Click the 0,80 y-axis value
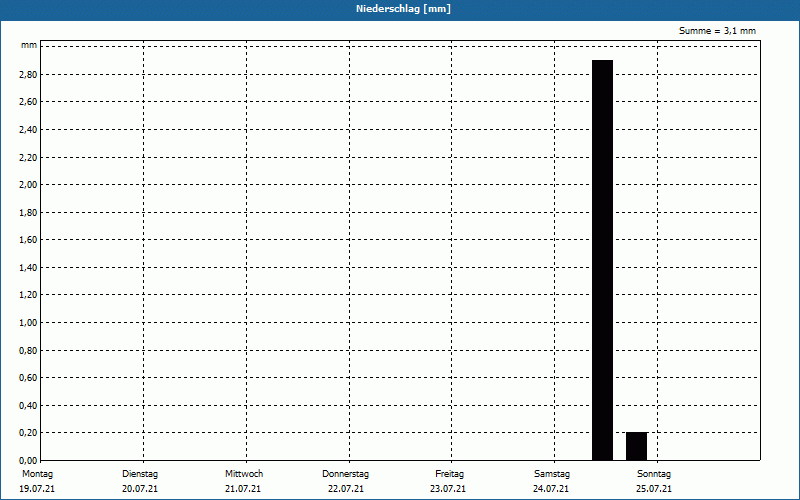The image size is (800, 500). pyautogui.click(x=28, y=351)
